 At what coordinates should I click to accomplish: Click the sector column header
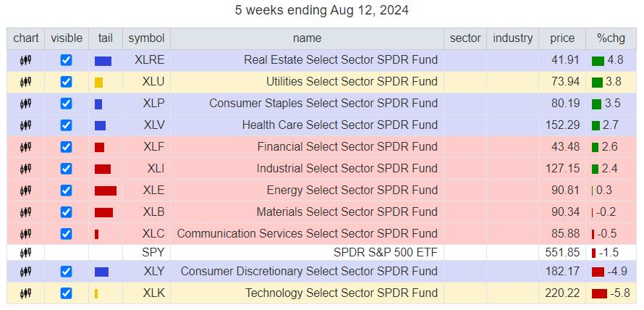465,38
